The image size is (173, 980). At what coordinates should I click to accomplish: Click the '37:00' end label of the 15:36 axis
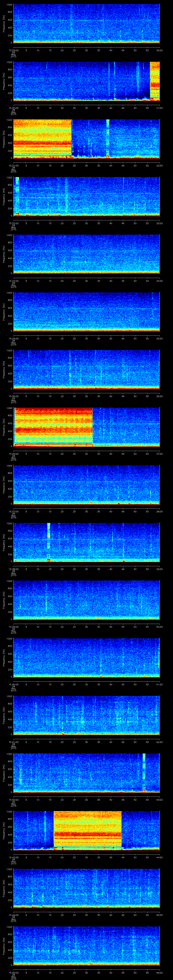[160, 454]
